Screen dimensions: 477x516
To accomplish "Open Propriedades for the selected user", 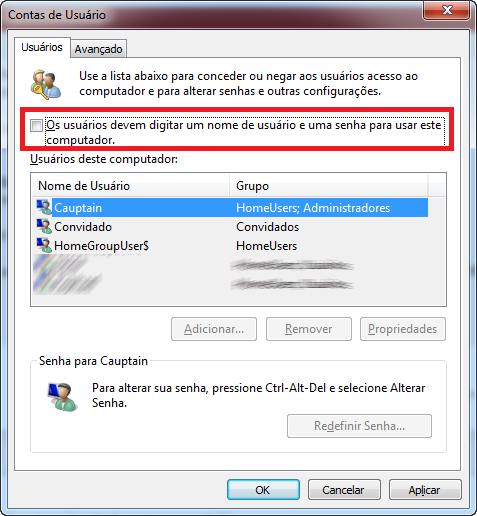I will 403,329.
